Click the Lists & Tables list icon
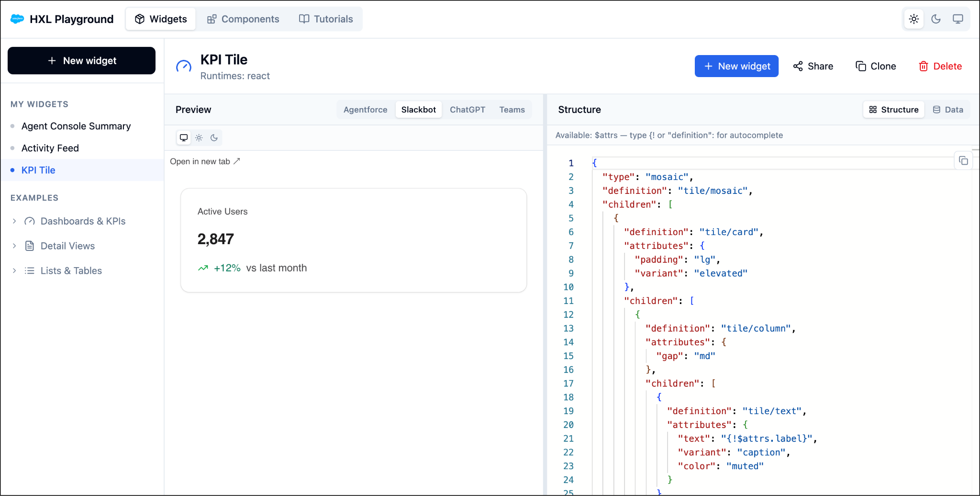This screenshot has width=980, height=496. pos(30,271)
